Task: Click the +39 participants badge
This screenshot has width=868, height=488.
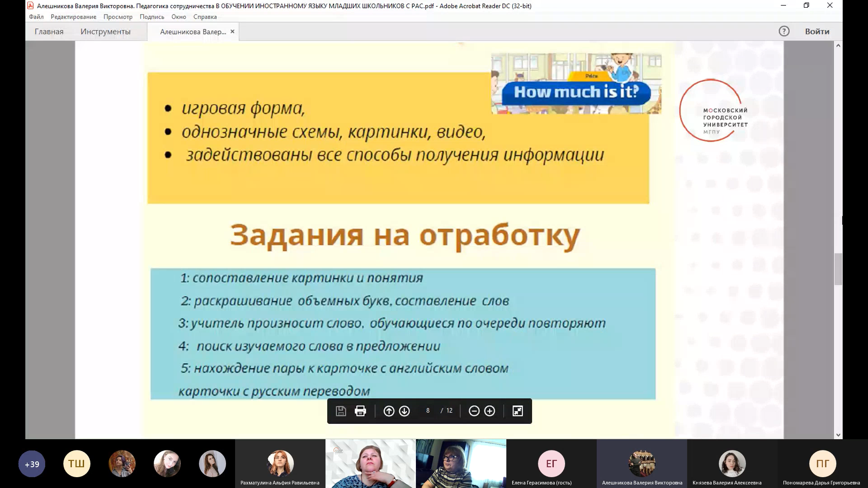Action: click(x=32, y=464)
